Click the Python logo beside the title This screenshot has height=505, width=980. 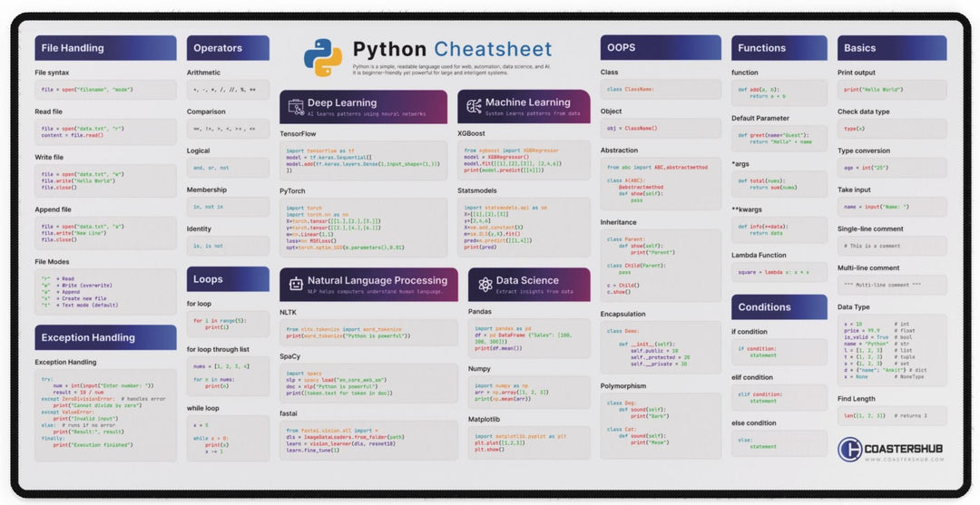click(x=322, y=57)
